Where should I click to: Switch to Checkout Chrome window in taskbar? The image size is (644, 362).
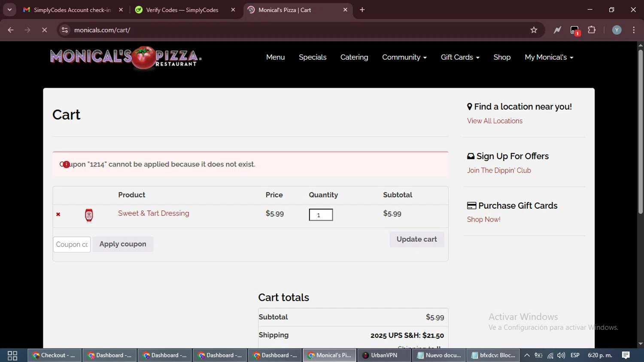tap(54, 356)
